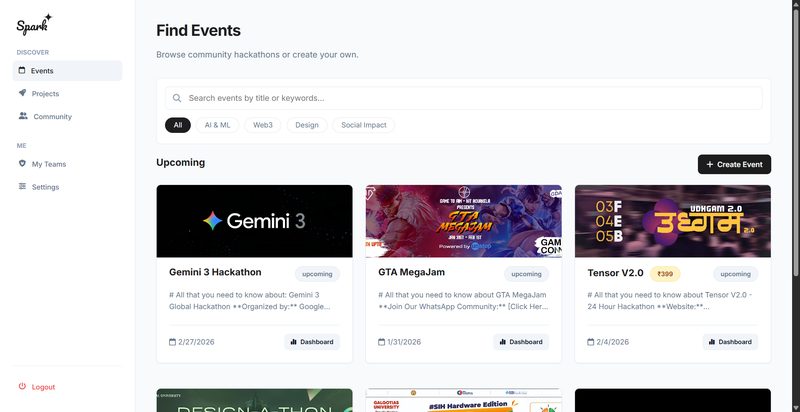Viewport: 800px width, 412px height.
Task: Select the All filter chip
Action: coord(178,125)
